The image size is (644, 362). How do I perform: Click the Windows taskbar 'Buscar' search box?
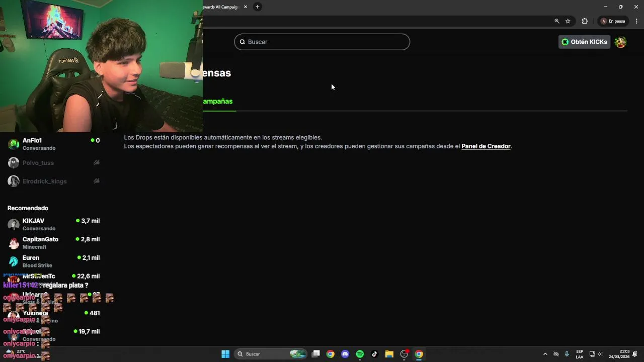click(271, 354)
